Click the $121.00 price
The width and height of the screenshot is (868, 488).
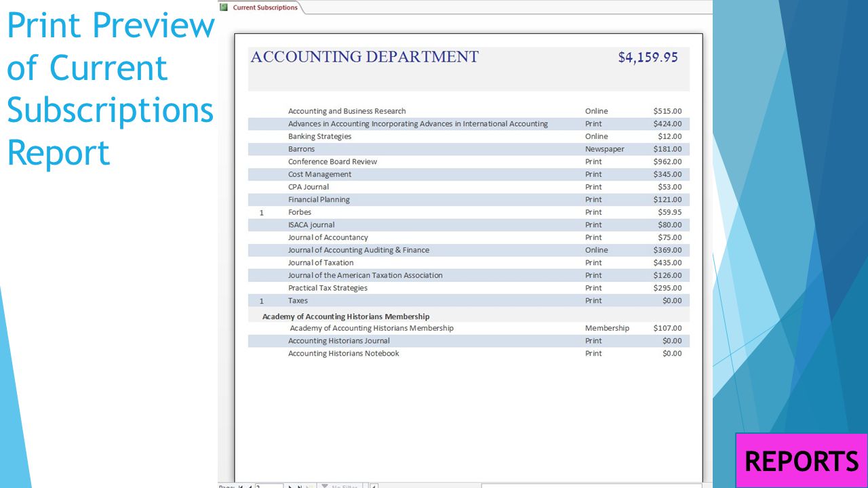pos(667,200)
